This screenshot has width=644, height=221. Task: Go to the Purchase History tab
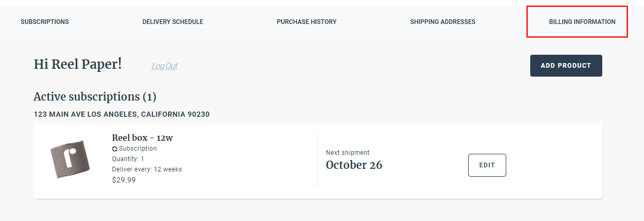[x=306, y=22]
